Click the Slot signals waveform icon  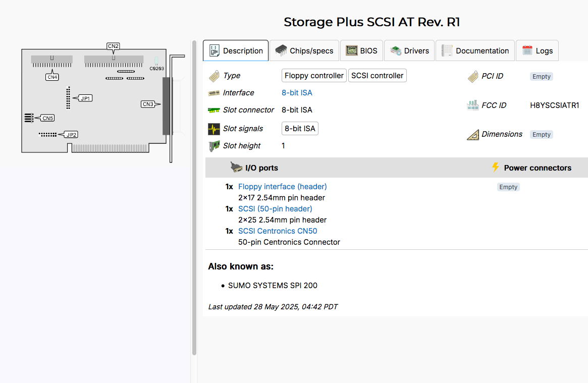pyautogui.click(x=214, y=129)
